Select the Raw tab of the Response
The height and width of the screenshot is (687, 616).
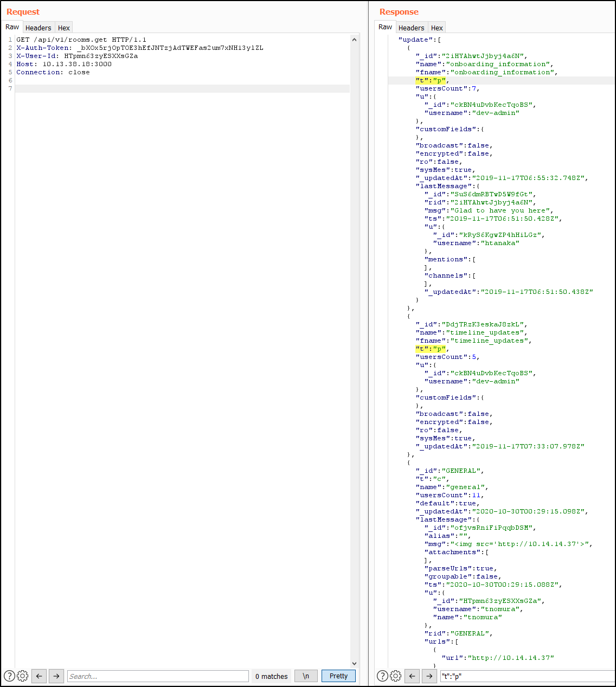(385, 27)
